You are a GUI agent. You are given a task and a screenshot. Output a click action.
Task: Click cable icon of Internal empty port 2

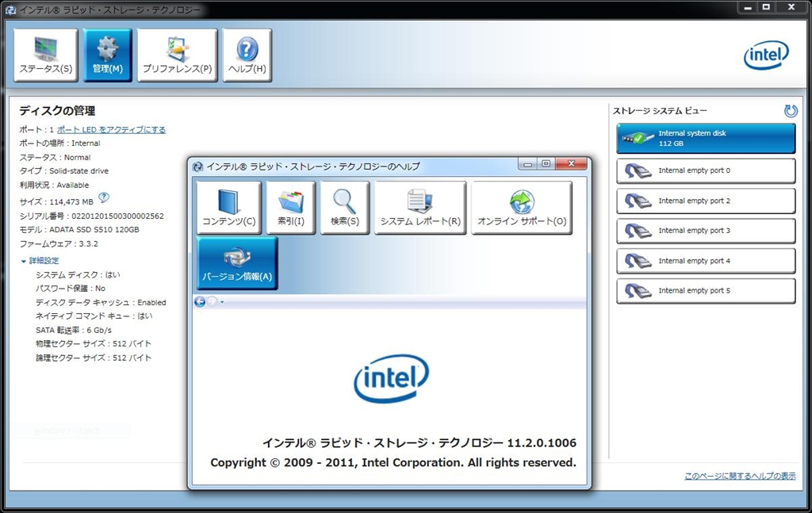[x=638, y=201]
